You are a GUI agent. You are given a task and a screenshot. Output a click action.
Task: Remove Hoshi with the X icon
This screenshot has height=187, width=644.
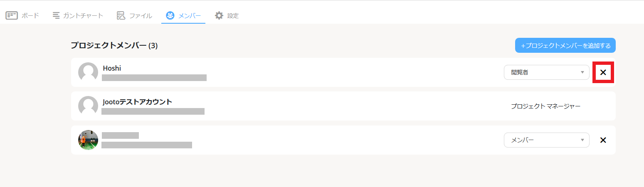[x=603, y=72]
